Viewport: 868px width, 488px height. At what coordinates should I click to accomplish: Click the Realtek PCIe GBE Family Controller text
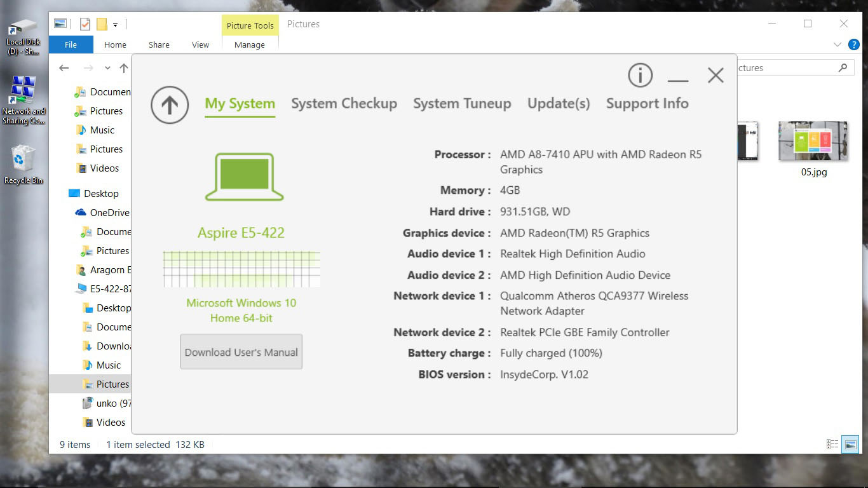click(585, 332)
